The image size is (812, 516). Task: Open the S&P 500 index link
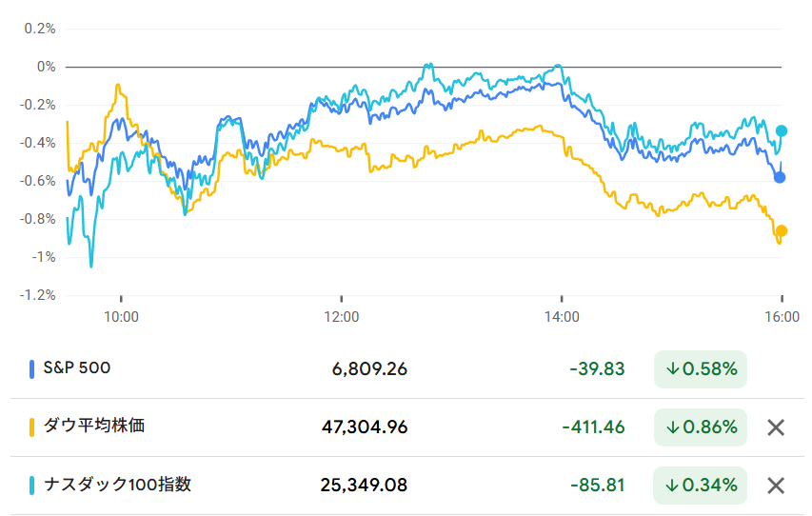[77, 367]
